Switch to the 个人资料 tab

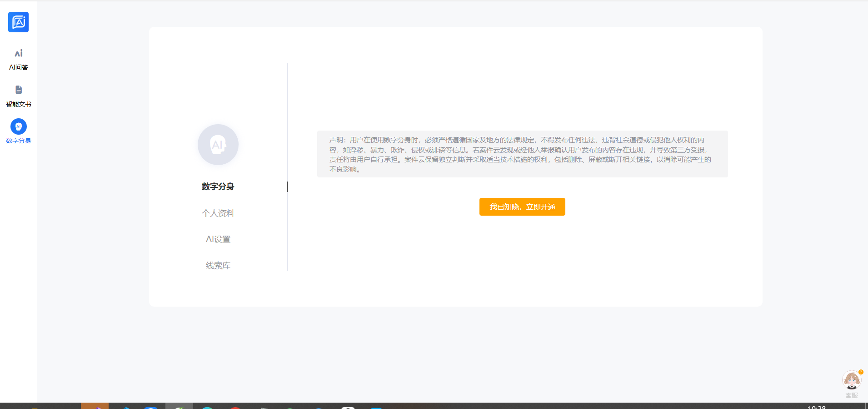tap(218, 213)
